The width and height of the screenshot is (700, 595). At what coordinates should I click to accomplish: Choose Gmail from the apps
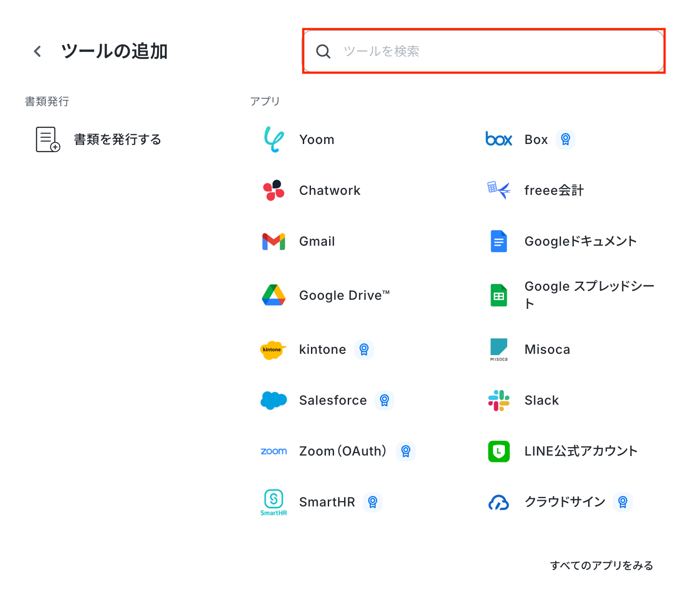[x=317, y=241]
